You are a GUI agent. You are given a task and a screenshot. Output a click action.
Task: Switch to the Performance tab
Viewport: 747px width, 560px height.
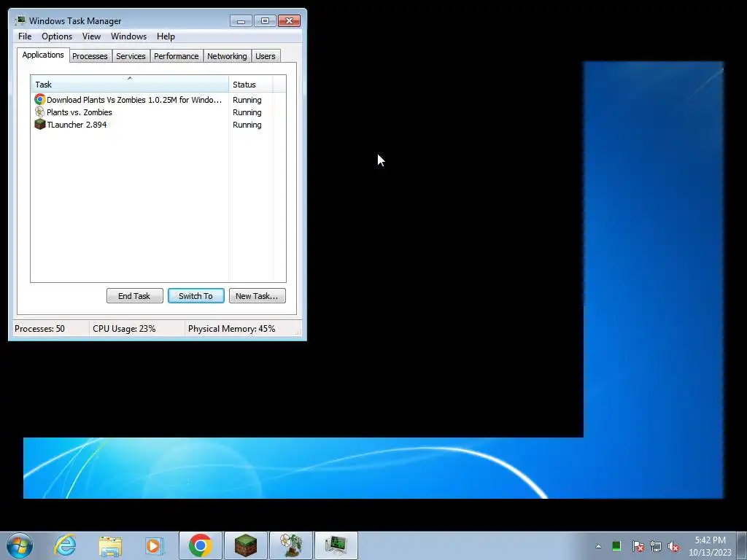tap(177, 56)
